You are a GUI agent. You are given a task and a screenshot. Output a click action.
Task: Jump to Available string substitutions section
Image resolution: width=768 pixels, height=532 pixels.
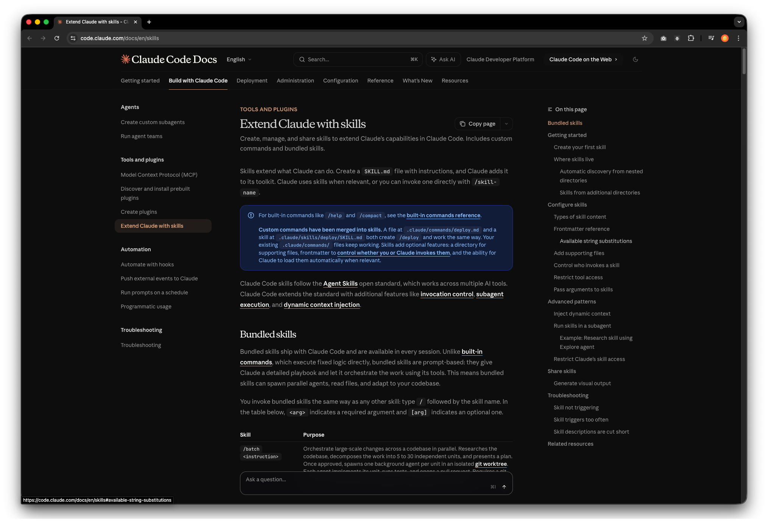click(x=596, y=241)
